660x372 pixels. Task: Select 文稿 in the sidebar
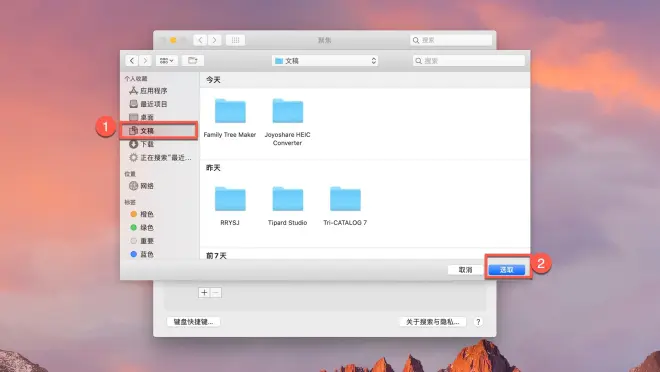(x=159, y=131)
